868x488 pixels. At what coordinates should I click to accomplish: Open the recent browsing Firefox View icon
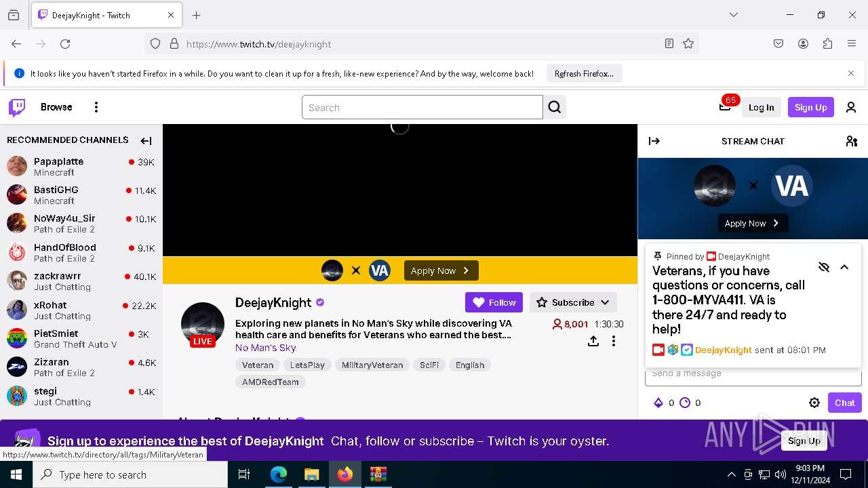point(14,15)
